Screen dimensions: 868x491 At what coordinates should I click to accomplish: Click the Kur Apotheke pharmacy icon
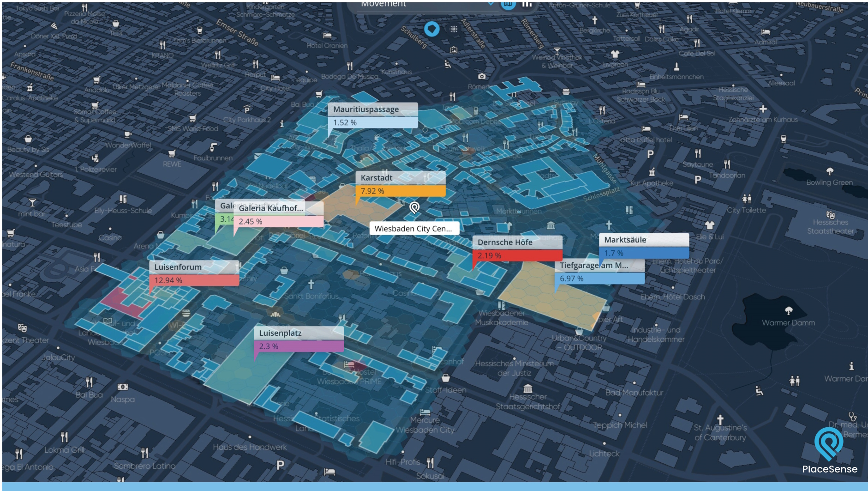652,172
